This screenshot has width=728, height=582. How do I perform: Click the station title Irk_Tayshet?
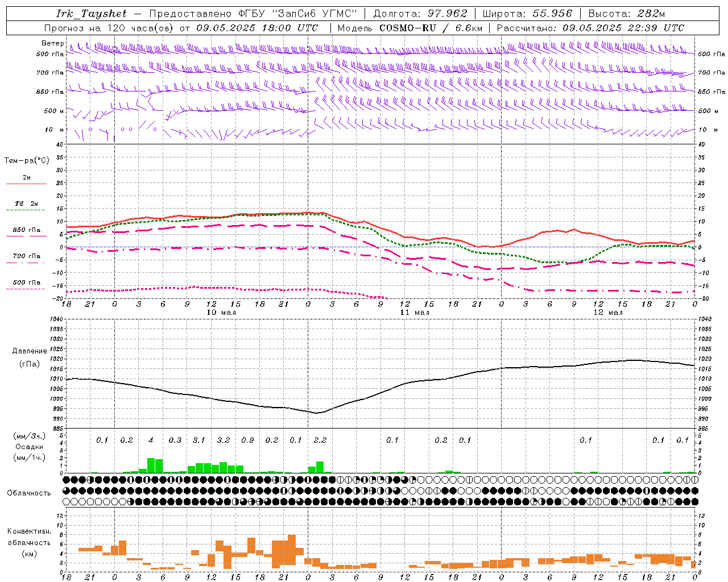point(92,14)
